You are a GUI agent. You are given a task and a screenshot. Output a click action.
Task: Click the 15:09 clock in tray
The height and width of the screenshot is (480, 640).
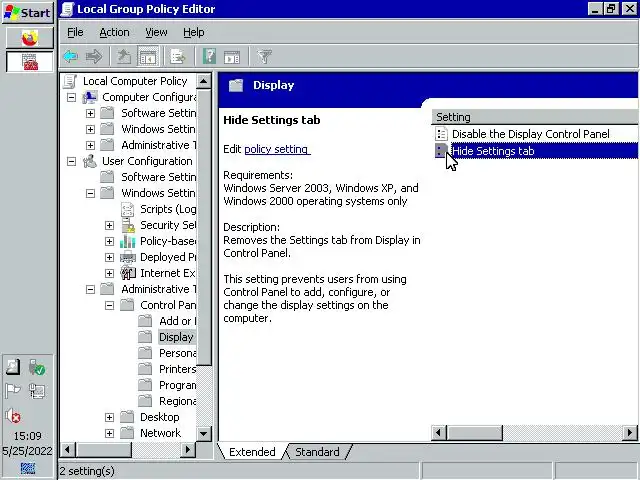pos(27,436)
